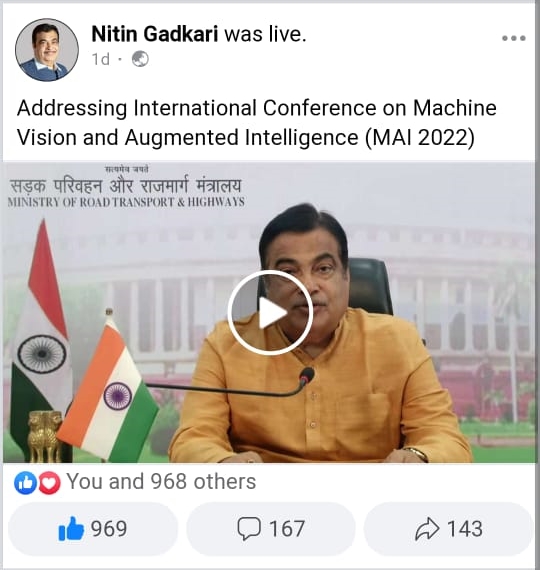View who reacted: You and 968 others
Viewport: 540px width, 570px height.
161,481
